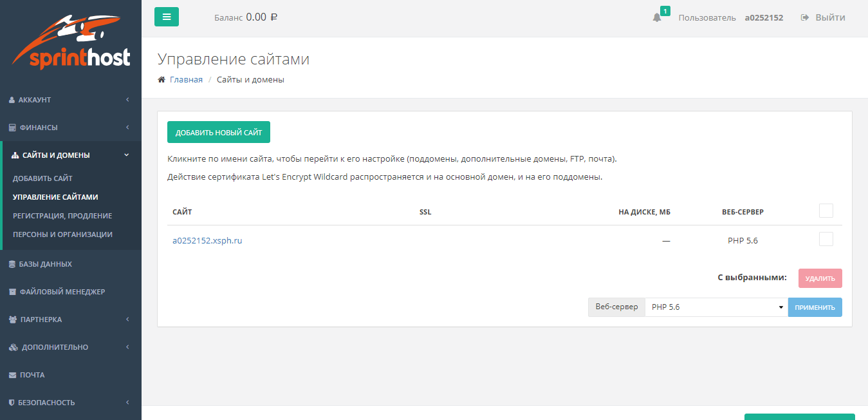Click the hamburger menu toggle button
868x420 pixels.
click(x=167, y=17)
